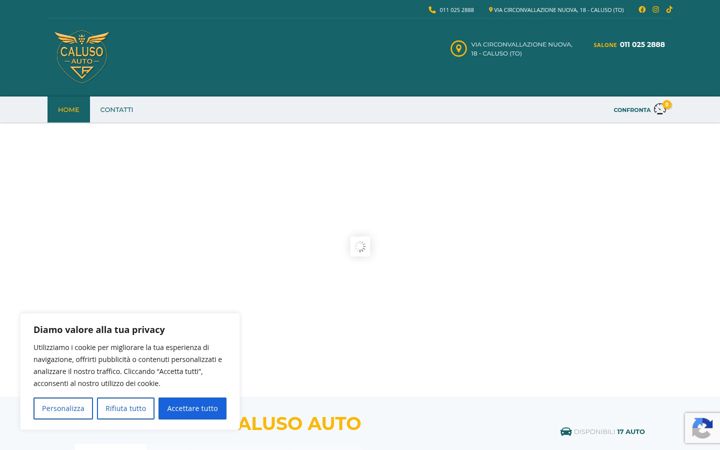Click the Caluso Auto winged logo
This screenshot has width=720, height=450.
click(x=82, y=56)
